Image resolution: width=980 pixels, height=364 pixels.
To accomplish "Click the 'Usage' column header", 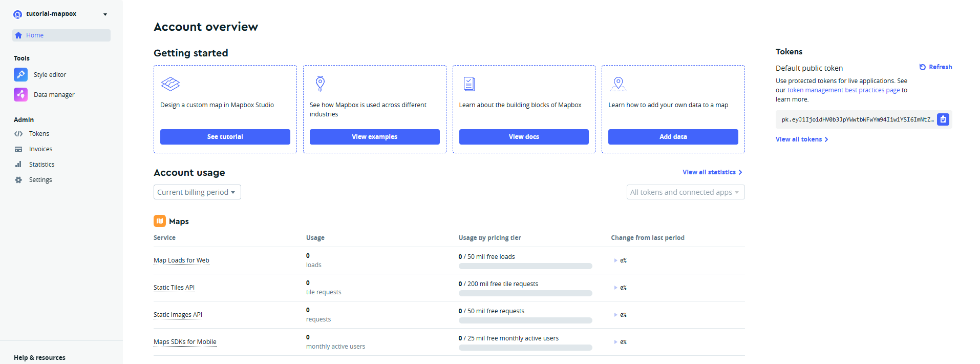I will (x=315, y=238).
